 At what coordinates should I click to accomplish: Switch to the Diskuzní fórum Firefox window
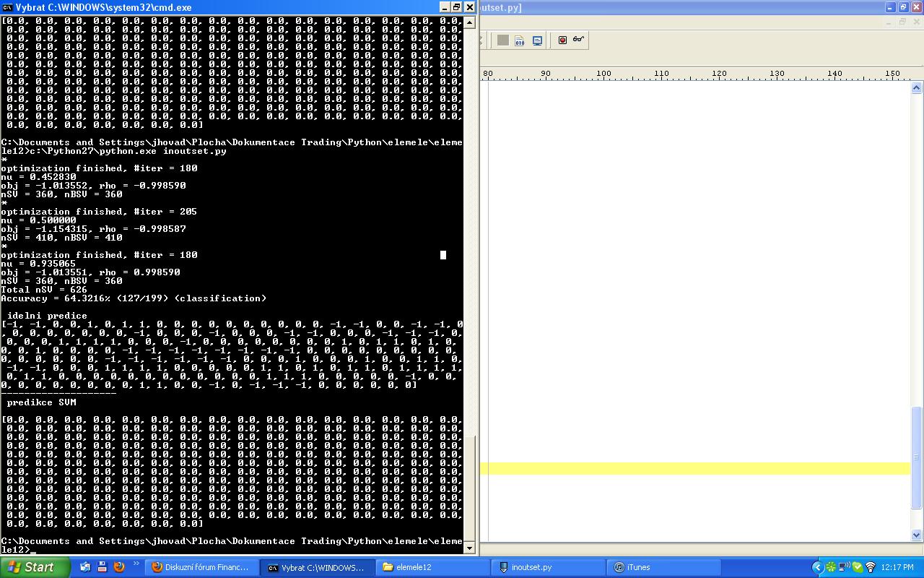click(201, 568)
